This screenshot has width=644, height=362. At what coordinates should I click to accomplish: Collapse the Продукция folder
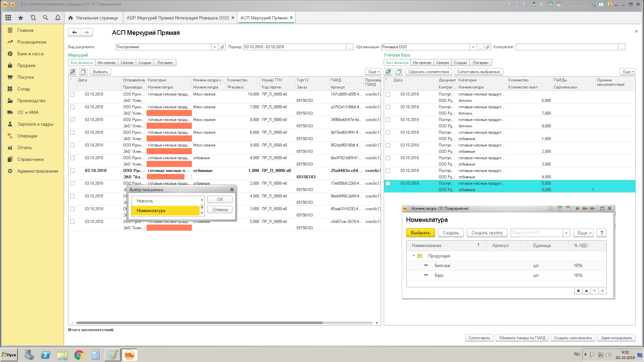pos(414,256)
